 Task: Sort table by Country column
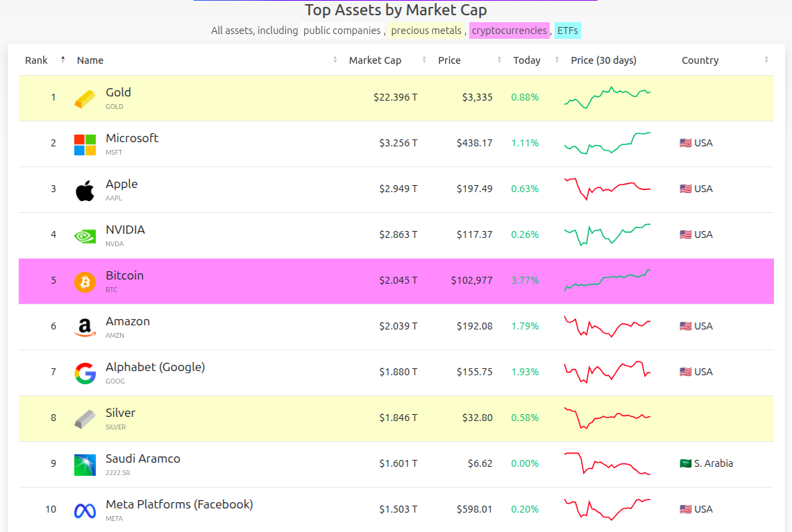point(725,60)
